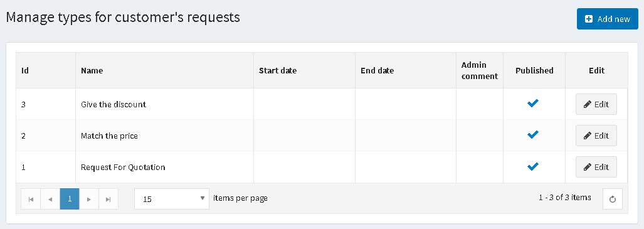Go to the next page arrow
Image resolution: width=644 pixels, height=229 pixels.
coord(88,199)
